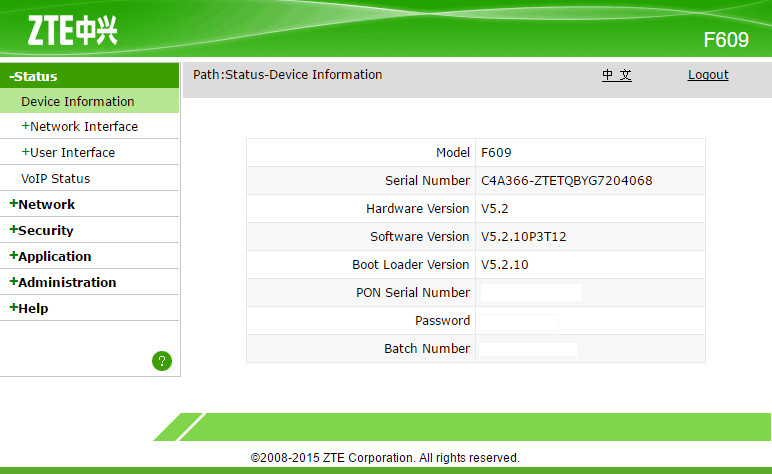Viewport: 772px width, 474px height.
Task: Click the ZTE Corporation copyright notice
Action: pyautogui.click(x=385, y=458)
